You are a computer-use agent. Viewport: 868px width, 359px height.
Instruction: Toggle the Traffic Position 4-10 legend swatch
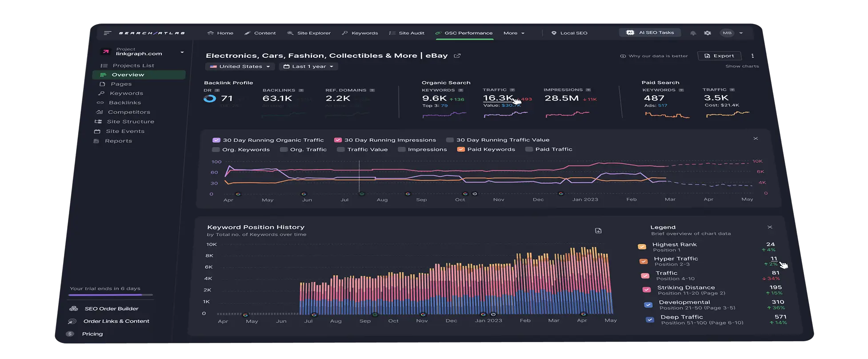click(x=645, y=276)
